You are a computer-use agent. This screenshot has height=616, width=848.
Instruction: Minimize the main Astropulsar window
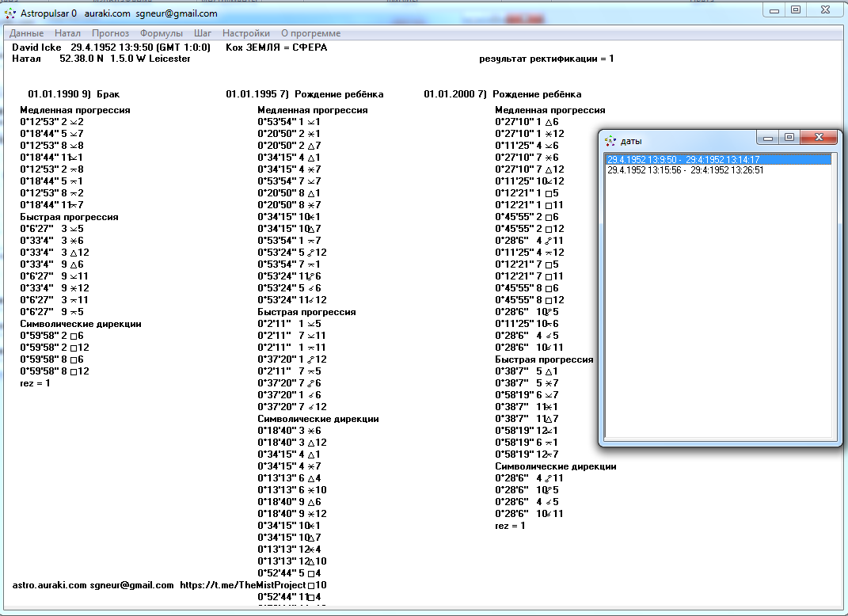pyautogui.click(x=775, y=10)
